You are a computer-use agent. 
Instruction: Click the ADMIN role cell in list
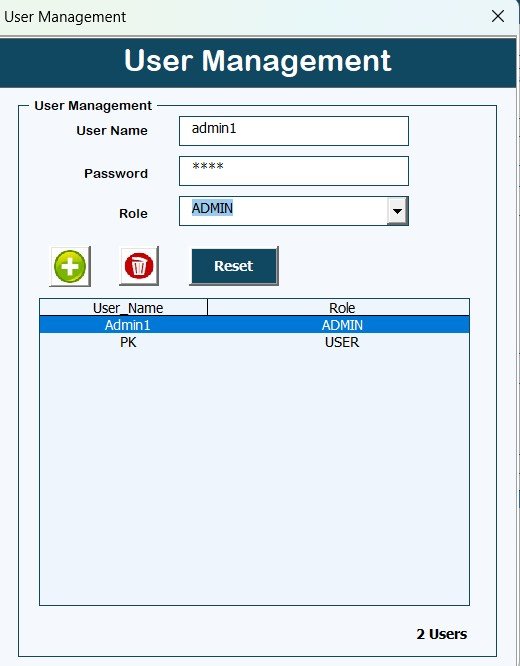[x=342, y=325]
